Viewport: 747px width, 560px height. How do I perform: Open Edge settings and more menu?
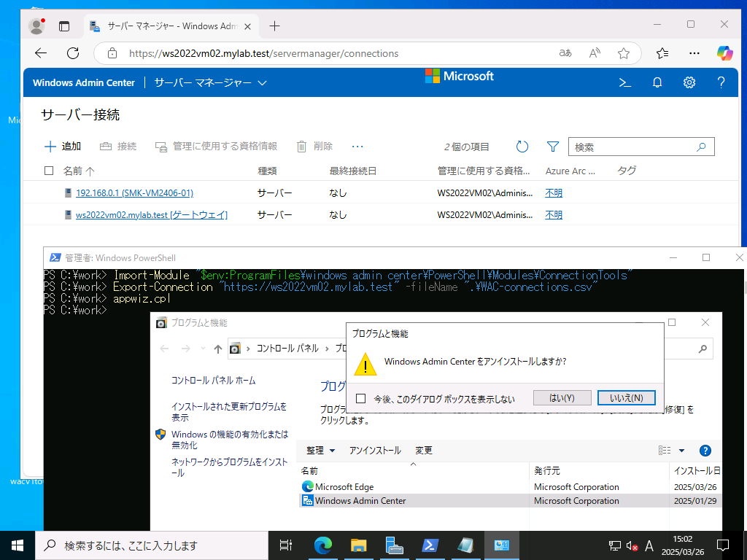pyautogui.click(x=694, y=53)
